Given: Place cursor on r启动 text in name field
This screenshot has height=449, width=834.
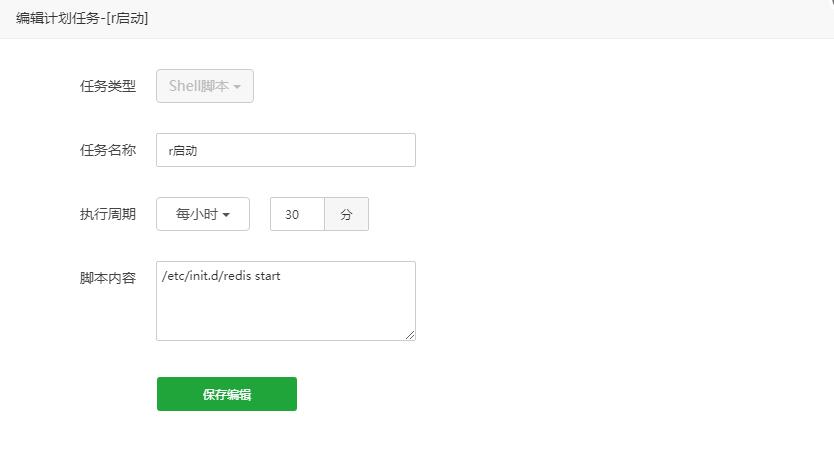Looking at the screenshot, I should coord(183,151).
